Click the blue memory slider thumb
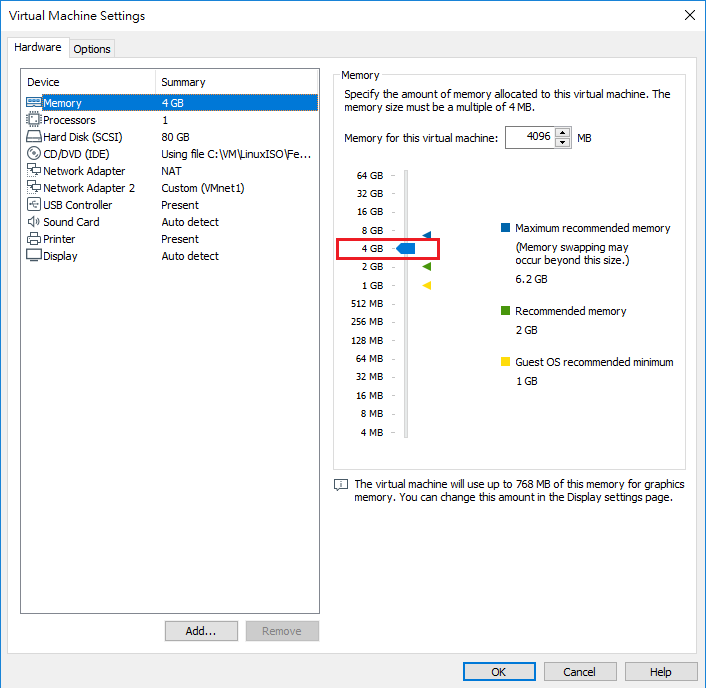The image size is (714, 688). point(406,249)
